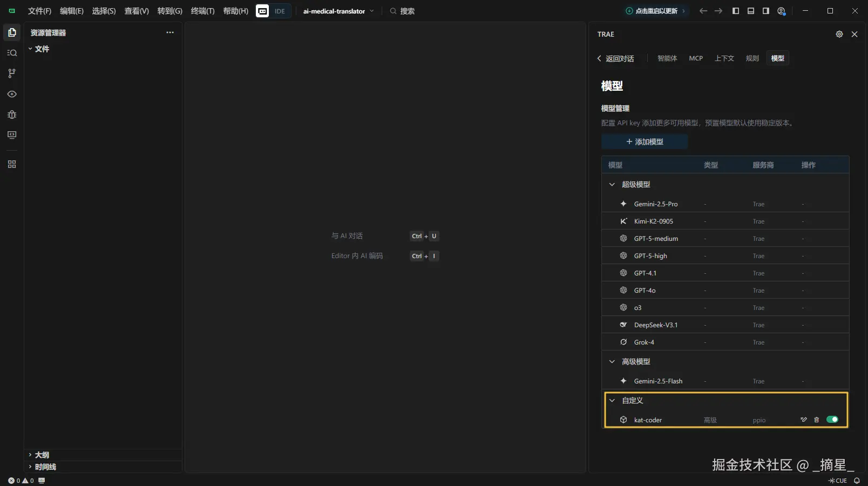
Task: Toggle the right sidebar layout icon
Action: (x=766, y=11)
